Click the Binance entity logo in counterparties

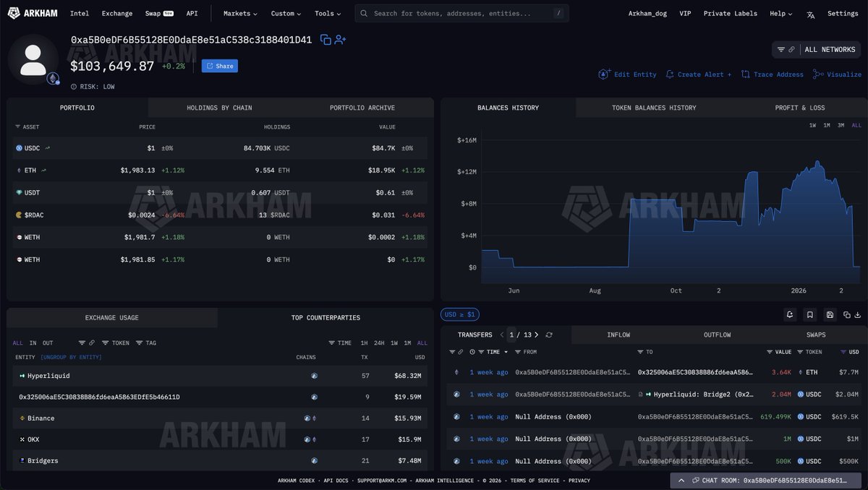pos(22,418)
